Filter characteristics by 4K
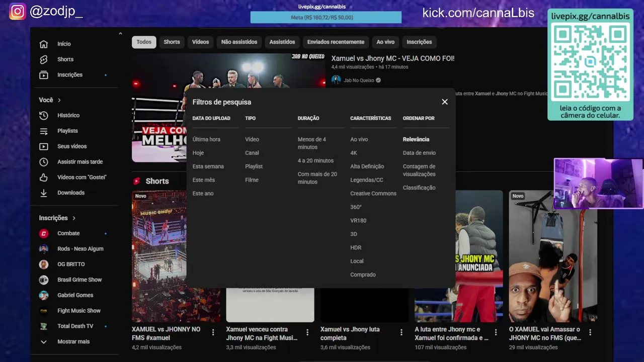Image resolution: width=644 pixels, height=362 pixels. coord(354,153)
